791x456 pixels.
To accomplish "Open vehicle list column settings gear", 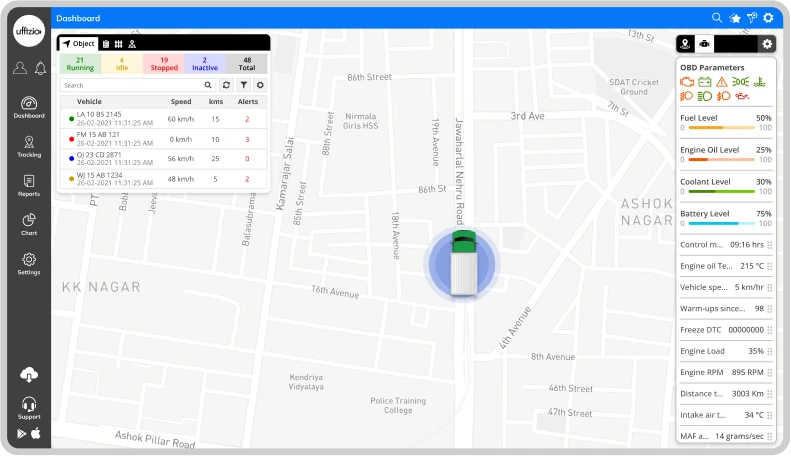I will pyautogui.click(x=260, y=86).
